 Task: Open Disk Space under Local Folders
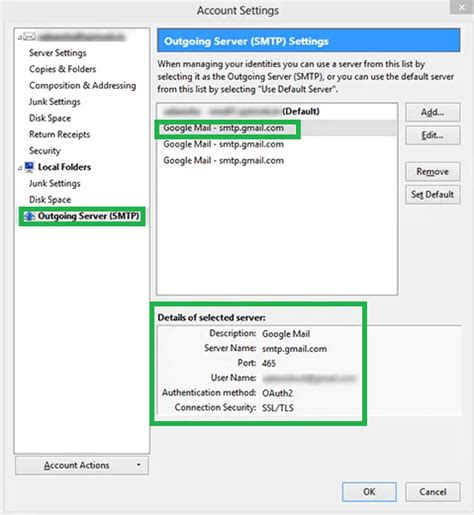[x=50, y=200]
